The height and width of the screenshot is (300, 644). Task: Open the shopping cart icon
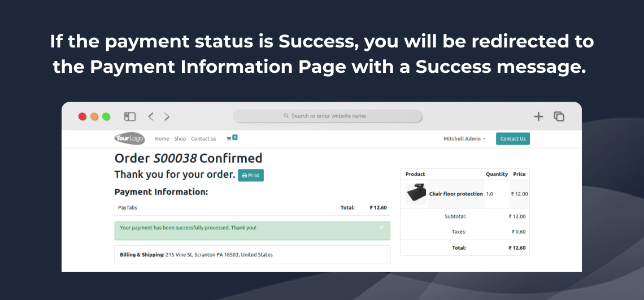pos(231,138)
